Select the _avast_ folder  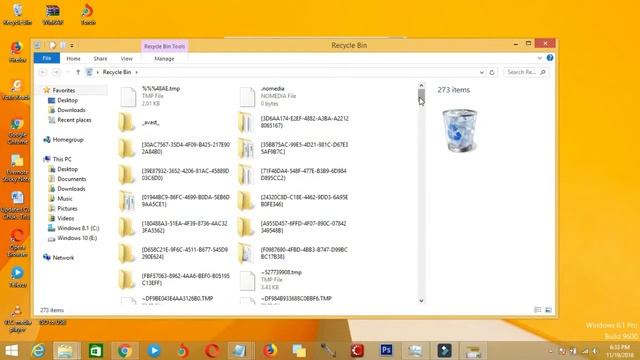point(150,122)
